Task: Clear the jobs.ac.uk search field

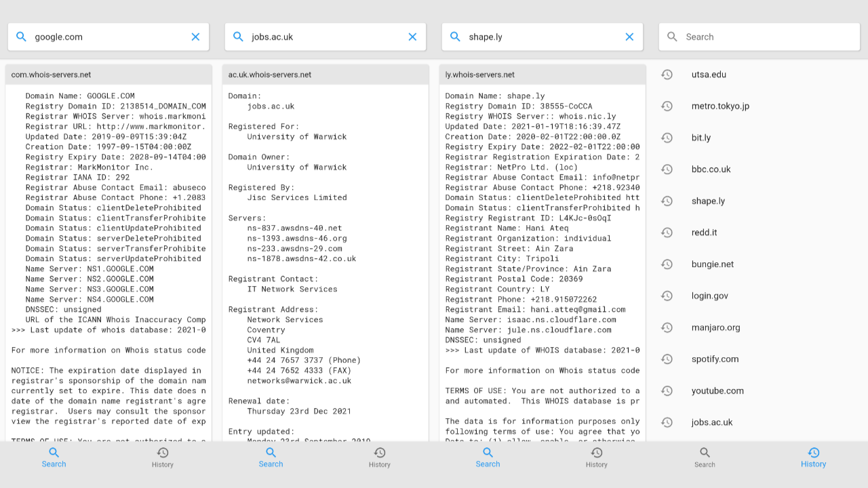Action: tap(412, 37)
